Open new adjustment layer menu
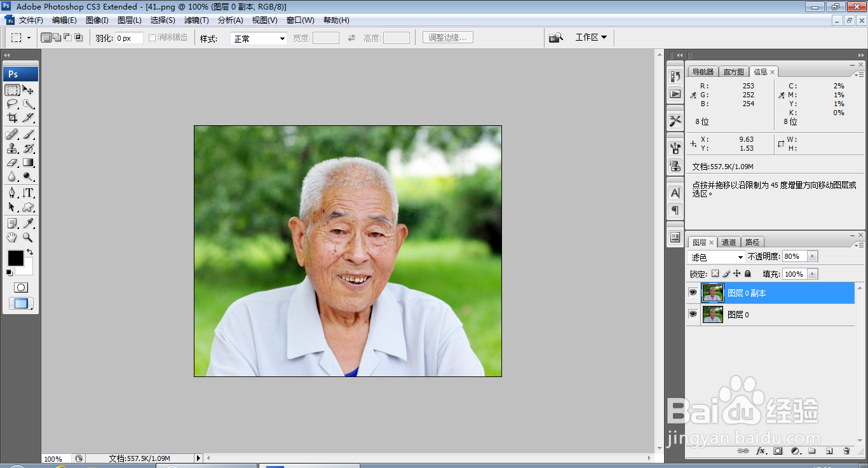 (795, 451)
